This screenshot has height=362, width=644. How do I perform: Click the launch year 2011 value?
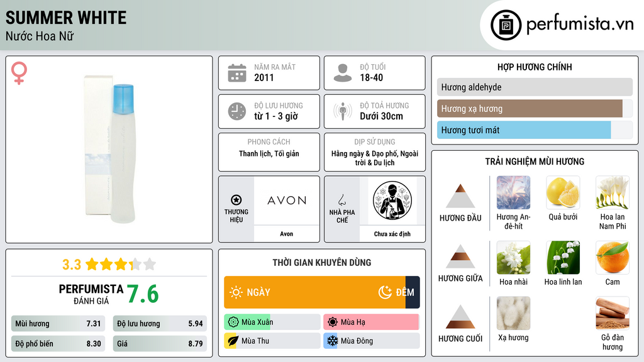[x=264, y=77]
